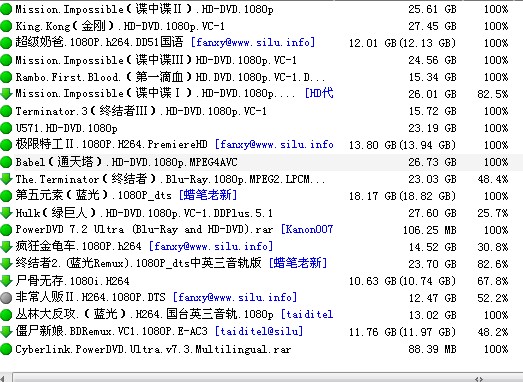The image size is (523, 382).
Task: Click the 48.2% progress value
Action: [493, 332]
